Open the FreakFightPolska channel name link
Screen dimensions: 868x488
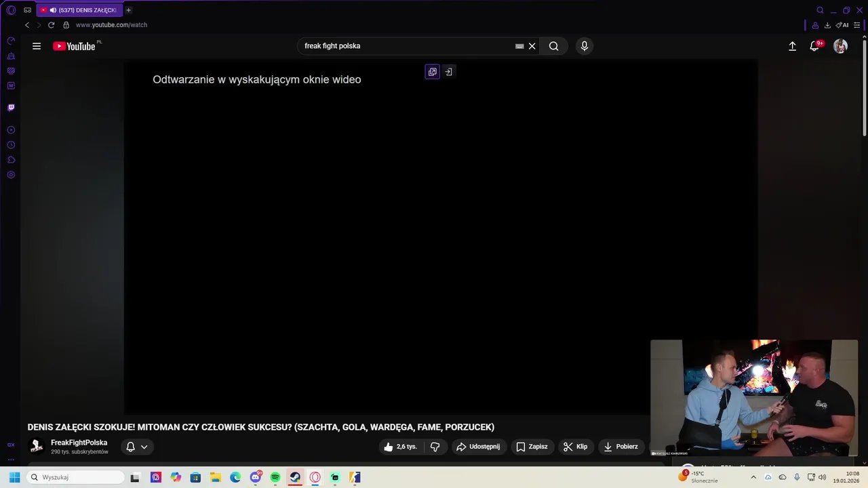pos(79,443)
